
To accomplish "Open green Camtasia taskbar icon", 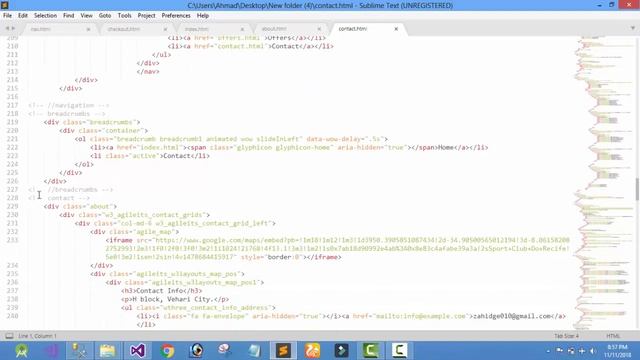I will pyautogui.click(x=371, y=351).
